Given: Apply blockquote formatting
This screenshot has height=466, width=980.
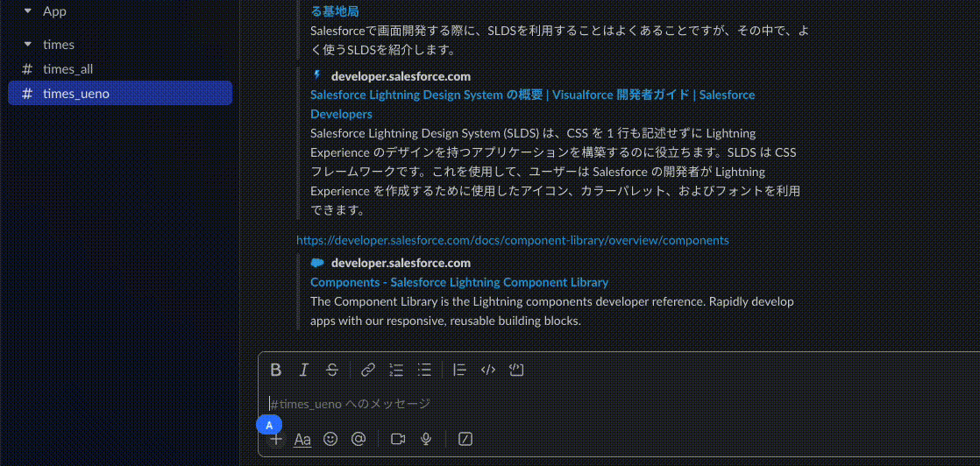Looking at the screenshot, I should point(459,370).
